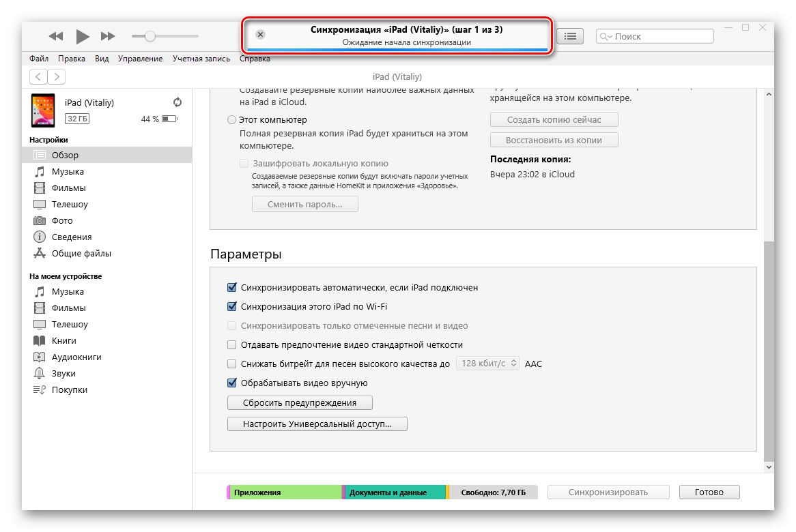Click the fast-forward playback icon

point(108,36)
